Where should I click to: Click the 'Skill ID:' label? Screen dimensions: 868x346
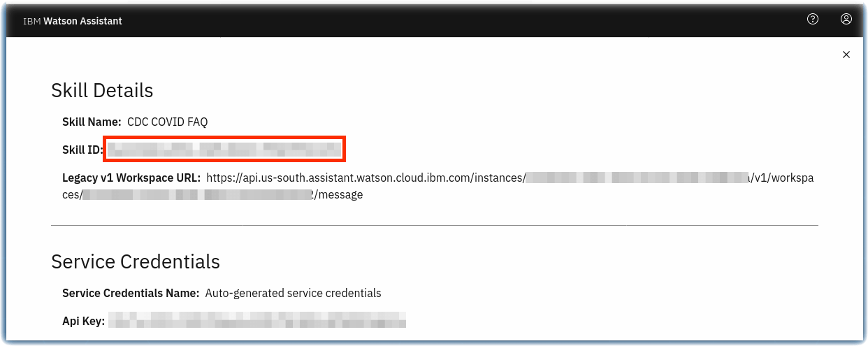coord(82,150)
